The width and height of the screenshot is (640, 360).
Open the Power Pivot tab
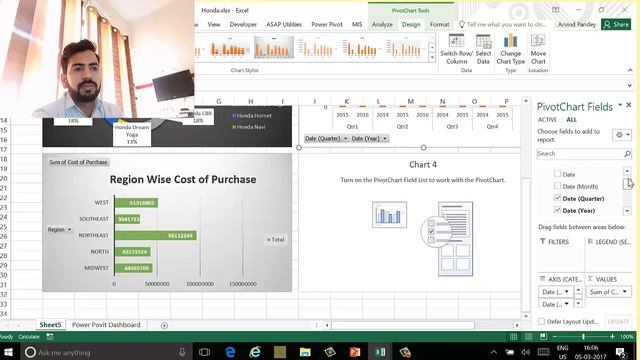(327, 24)
